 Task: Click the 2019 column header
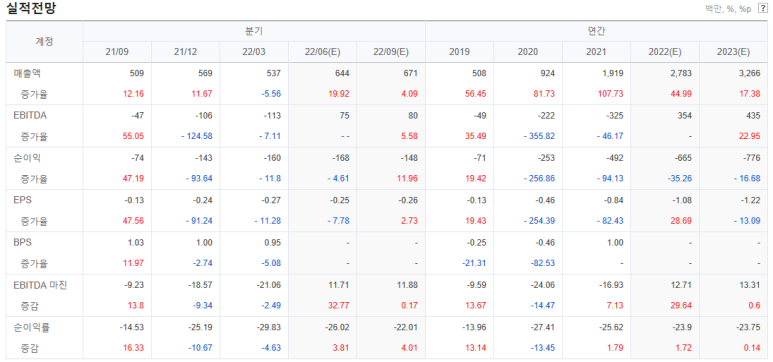pyautogui.click(x=459, y=52)
